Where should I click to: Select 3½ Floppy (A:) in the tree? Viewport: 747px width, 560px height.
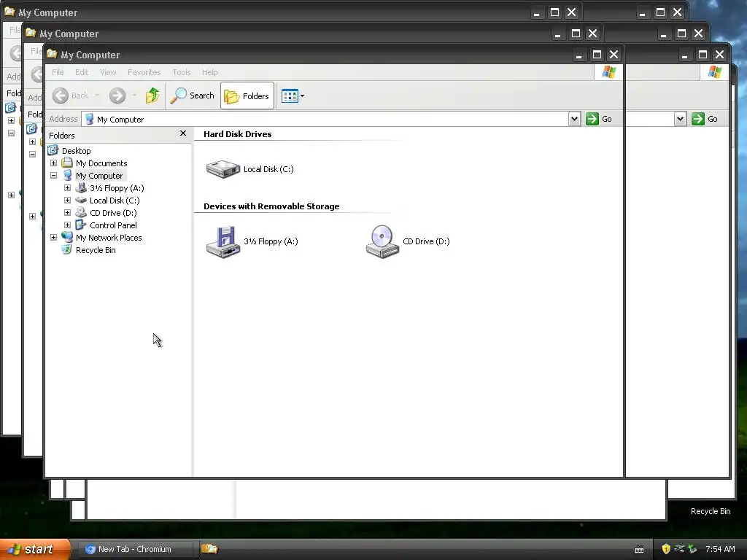coord(117,188)
